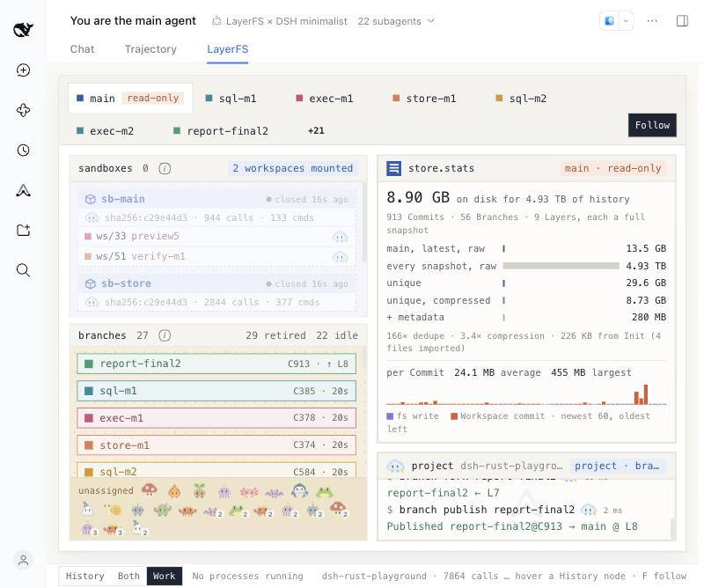The width and height of the screenshot is (704, 588).
Task: Click the Workspace commit legend swatch
Action: pyautogui.click(x=454, y=416)
